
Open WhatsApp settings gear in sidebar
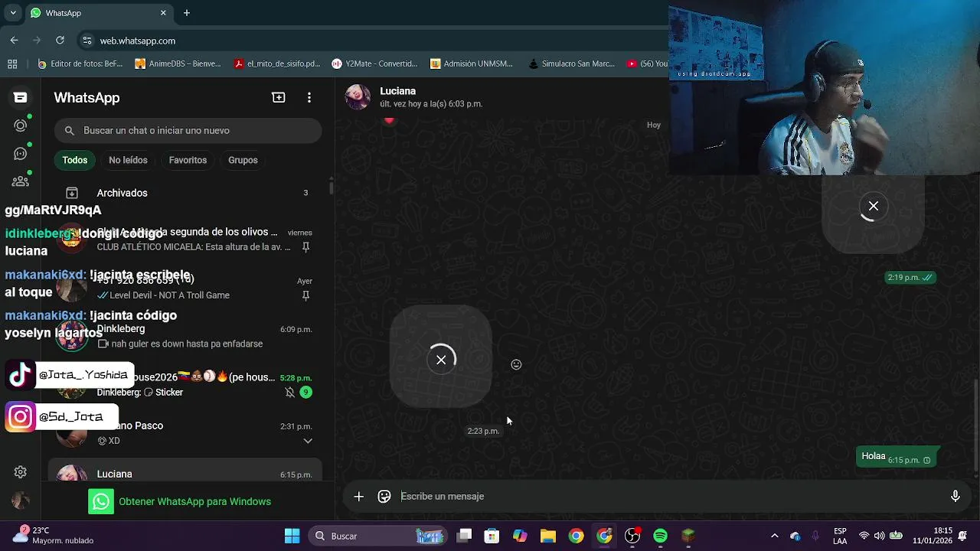21,472
